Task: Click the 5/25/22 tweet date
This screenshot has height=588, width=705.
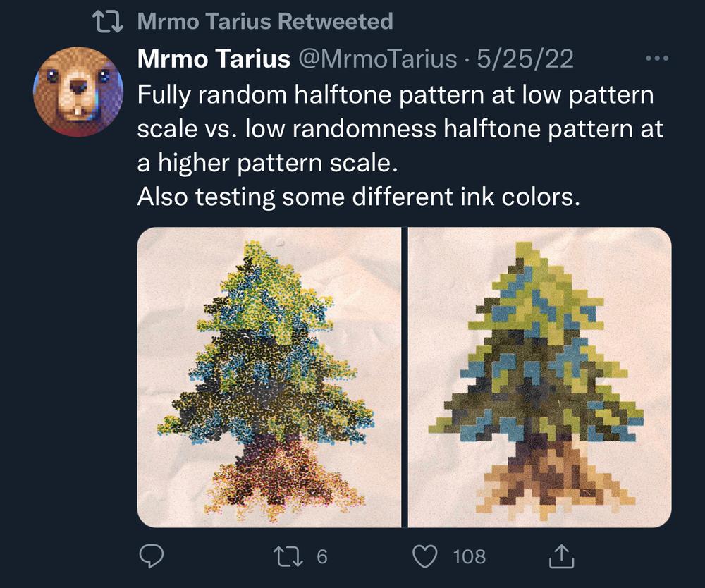Action: 525,59
